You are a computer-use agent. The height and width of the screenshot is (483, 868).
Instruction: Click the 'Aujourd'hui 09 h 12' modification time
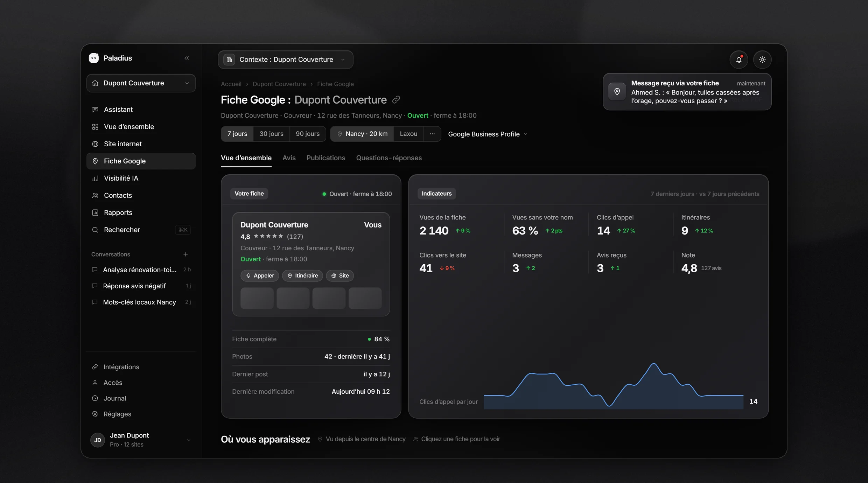tap(360, 392)
